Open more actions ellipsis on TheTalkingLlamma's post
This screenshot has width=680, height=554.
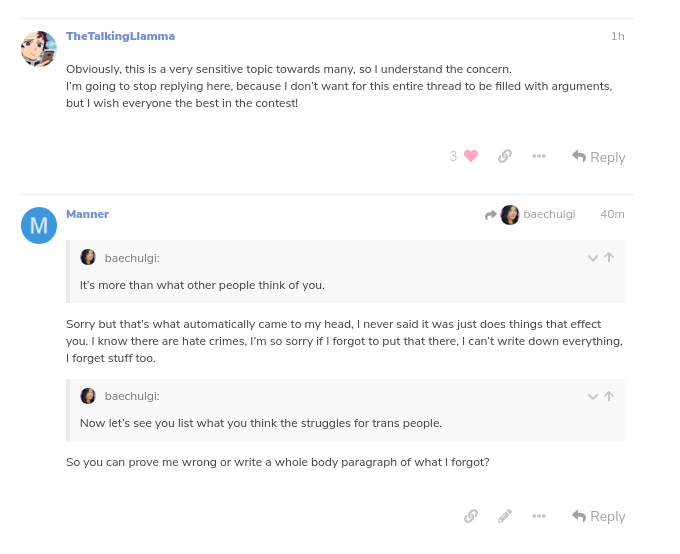point(539,156)
